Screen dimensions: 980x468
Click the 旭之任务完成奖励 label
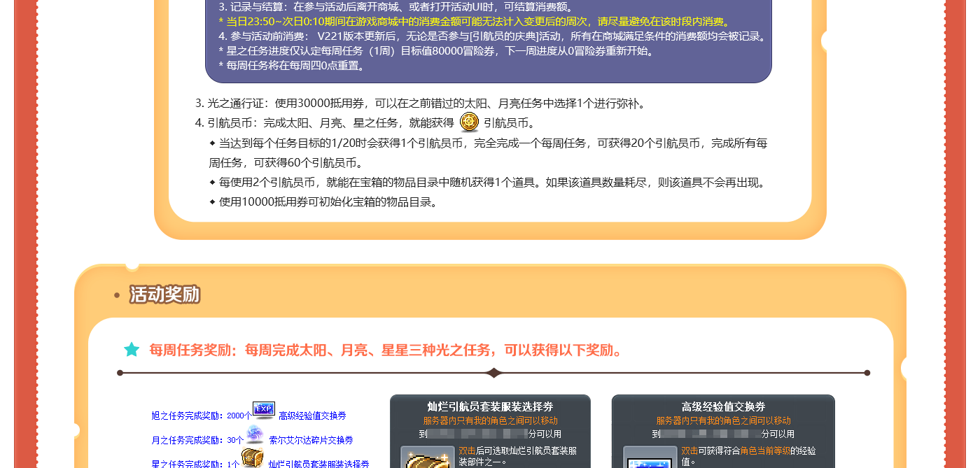[x=188, y=416]
